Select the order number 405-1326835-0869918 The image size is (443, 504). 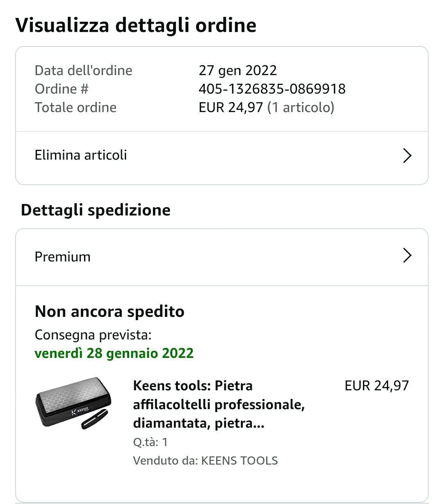(x=272, y=89)
